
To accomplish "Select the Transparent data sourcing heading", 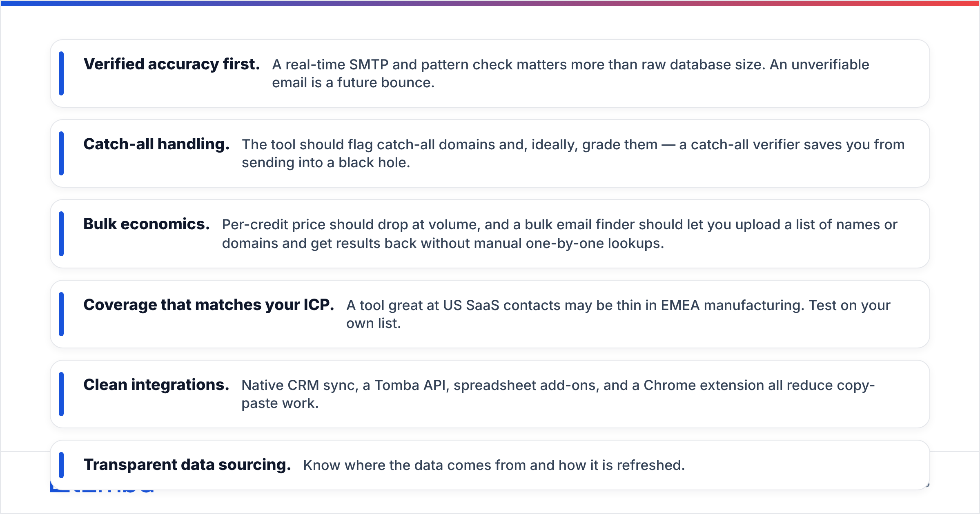I will pyautogui.click(x=187, y=465).
